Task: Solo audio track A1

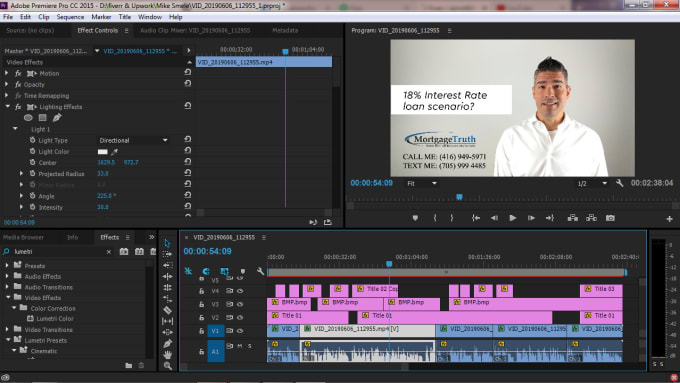Action: 250,346
